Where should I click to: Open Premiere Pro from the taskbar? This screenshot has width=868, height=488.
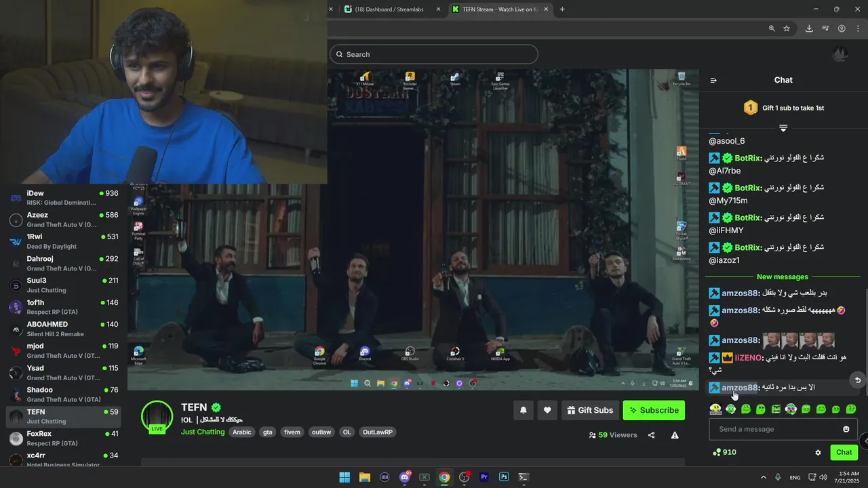click(x=484, y=477)
